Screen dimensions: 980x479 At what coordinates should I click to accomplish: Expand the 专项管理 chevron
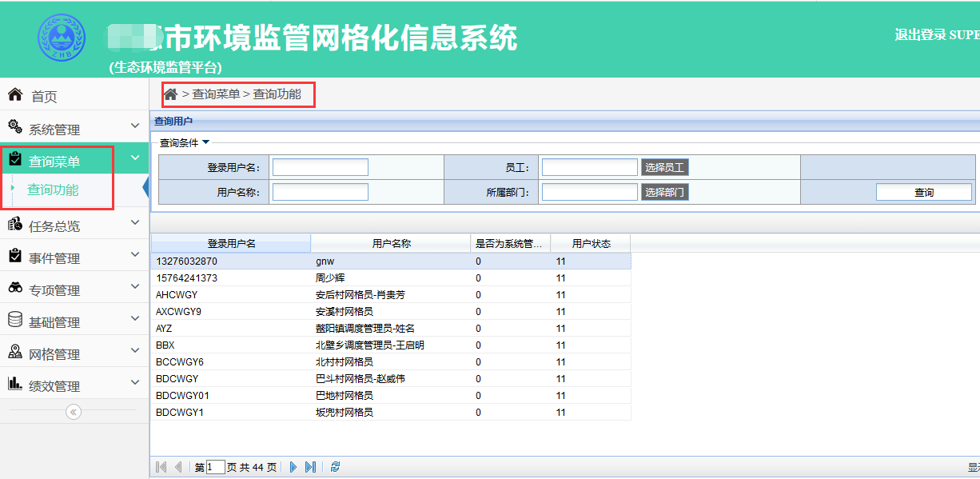pyautogui.click(x=134, y=286)
